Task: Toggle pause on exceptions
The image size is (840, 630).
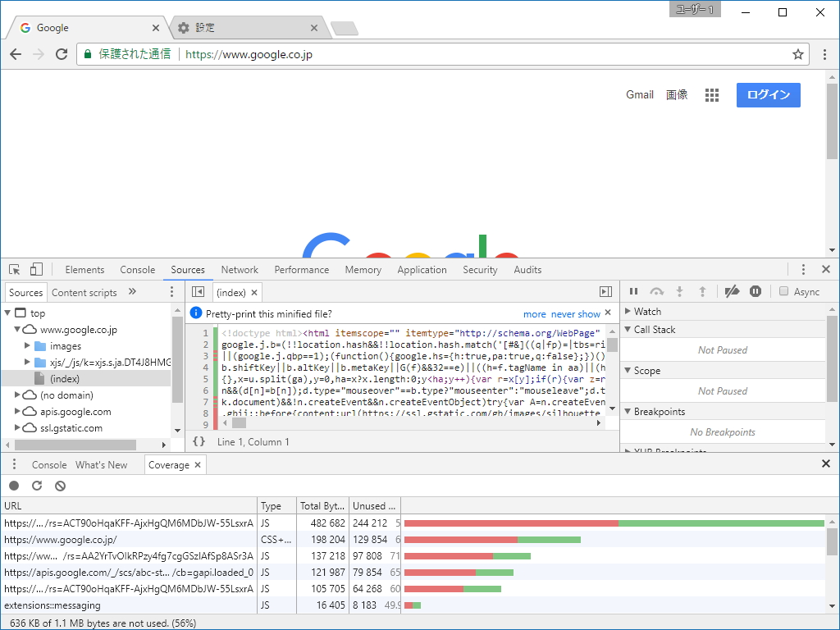Action: point(756,291)
